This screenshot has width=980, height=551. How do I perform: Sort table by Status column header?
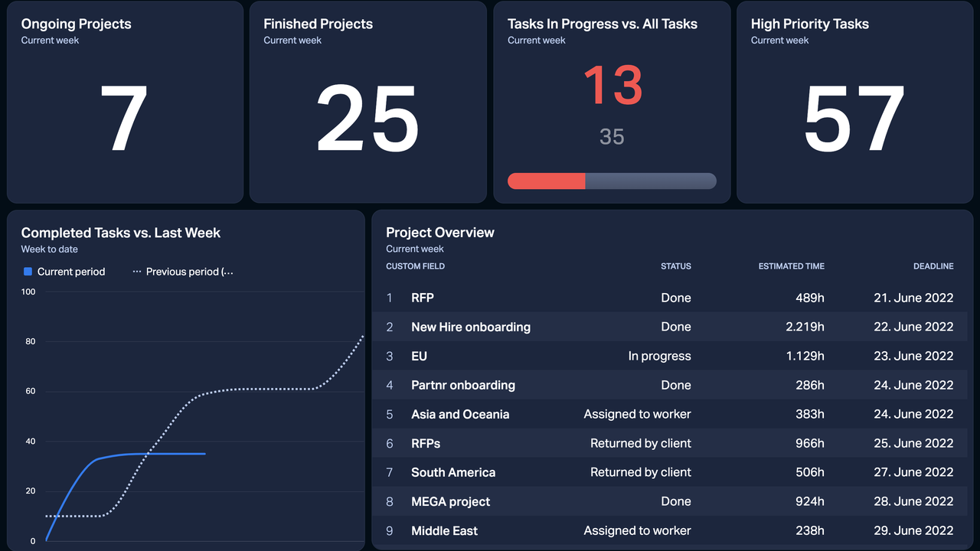[x=675, y=266]
